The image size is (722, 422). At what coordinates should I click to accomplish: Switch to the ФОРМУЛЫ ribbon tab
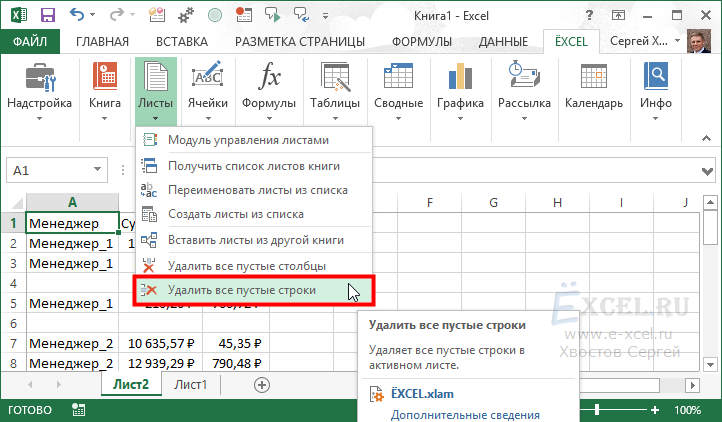pos(422,41)
